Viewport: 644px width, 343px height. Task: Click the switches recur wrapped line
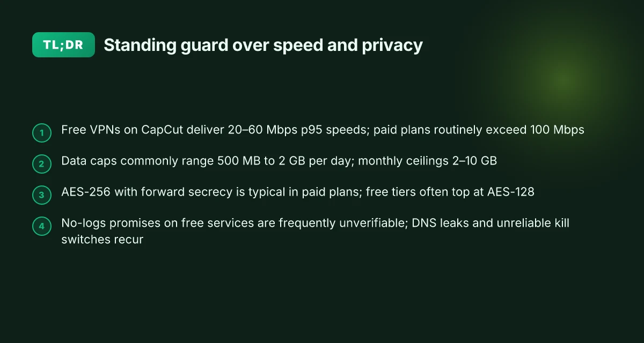click(x=103, y=240)
